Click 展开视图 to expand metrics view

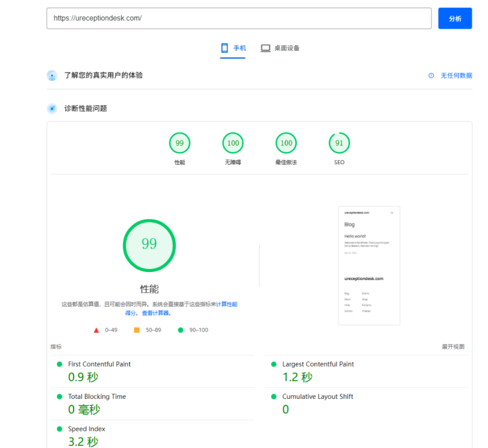[x=453, y=347]
